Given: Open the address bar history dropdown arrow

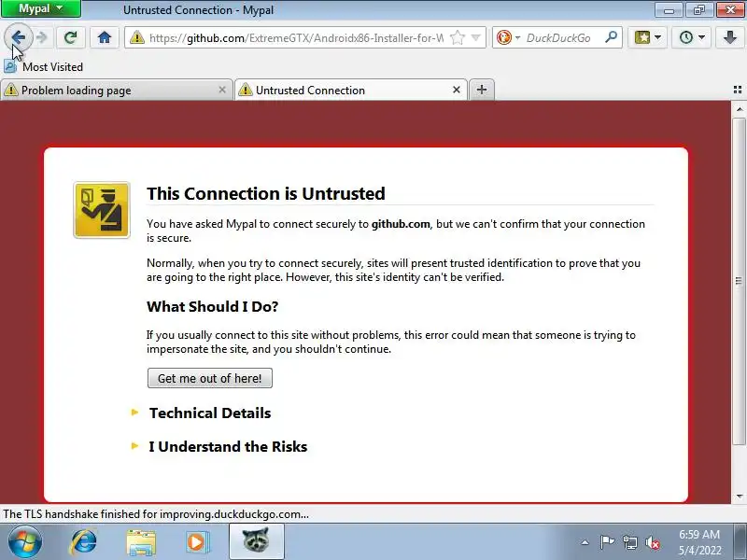Looking at the screenshot, I should [475, 37].
